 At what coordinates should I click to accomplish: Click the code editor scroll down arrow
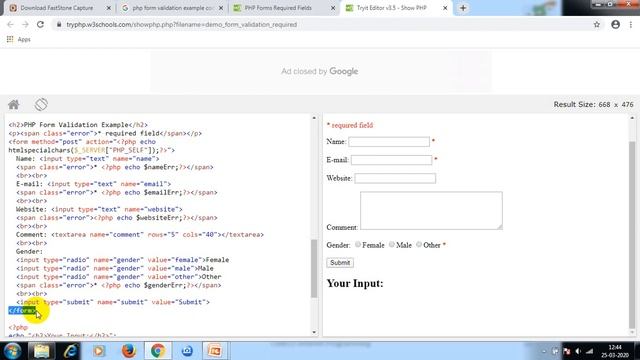point(314,332)
